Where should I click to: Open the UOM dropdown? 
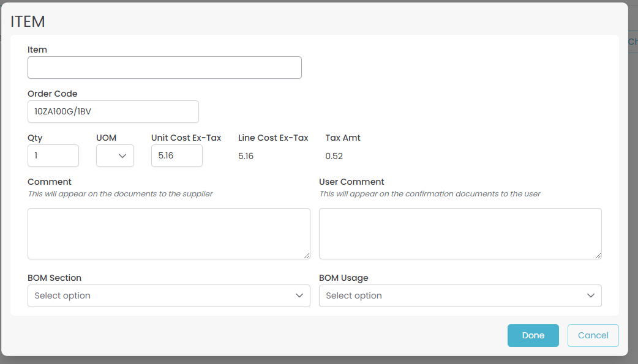point(115,156)
